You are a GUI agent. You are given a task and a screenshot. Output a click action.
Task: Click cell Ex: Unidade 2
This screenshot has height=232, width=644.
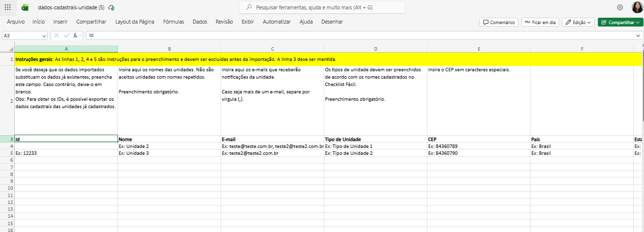169,146
